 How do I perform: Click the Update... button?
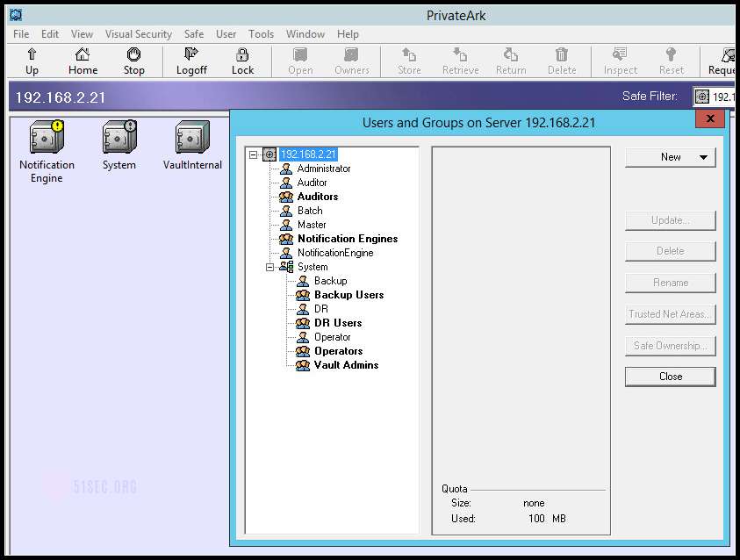tap(670, 220)
